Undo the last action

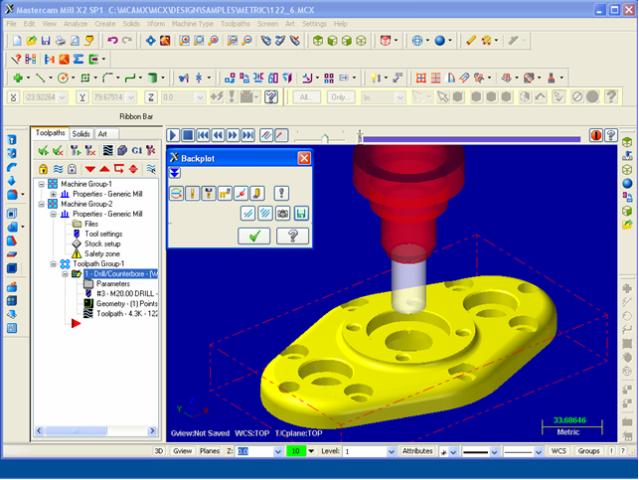112,40
